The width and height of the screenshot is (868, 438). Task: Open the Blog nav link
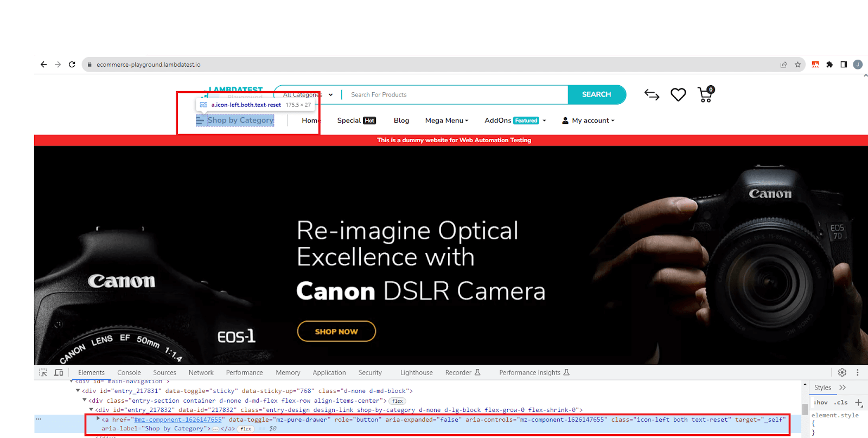click(401, 120)
